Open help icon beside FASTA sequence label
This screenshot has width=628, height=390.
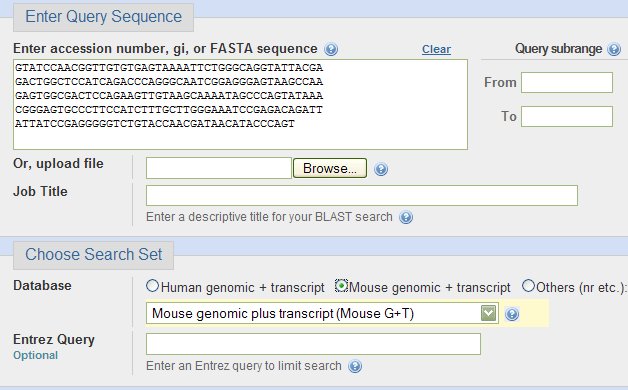point(331,49)
